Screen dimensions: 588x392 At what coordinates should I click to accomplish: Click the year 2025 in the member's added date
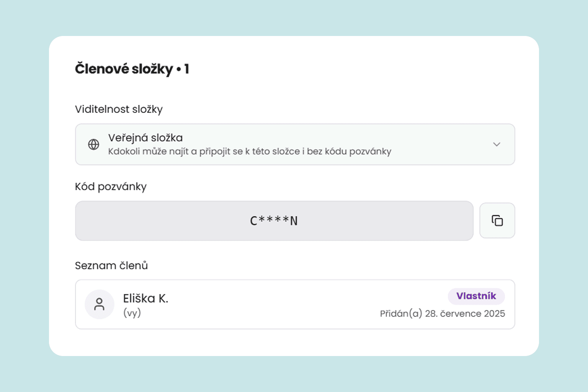494,314
